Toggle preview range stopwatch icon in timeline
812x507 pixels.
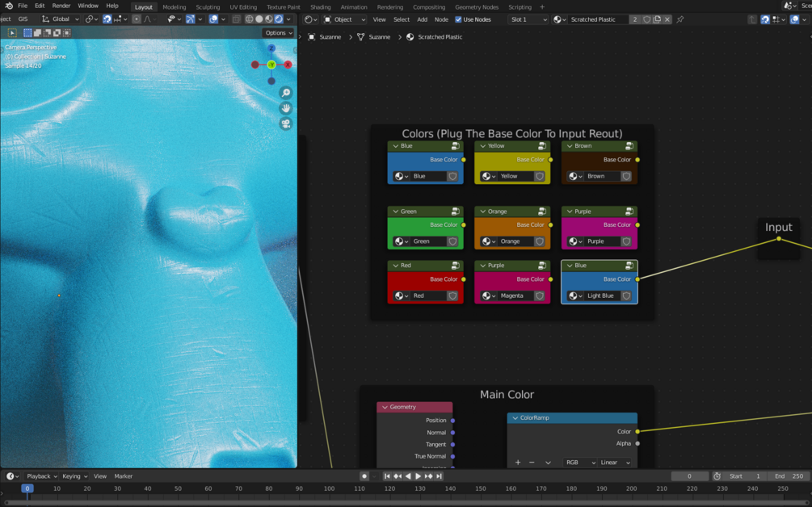point(717,476)
